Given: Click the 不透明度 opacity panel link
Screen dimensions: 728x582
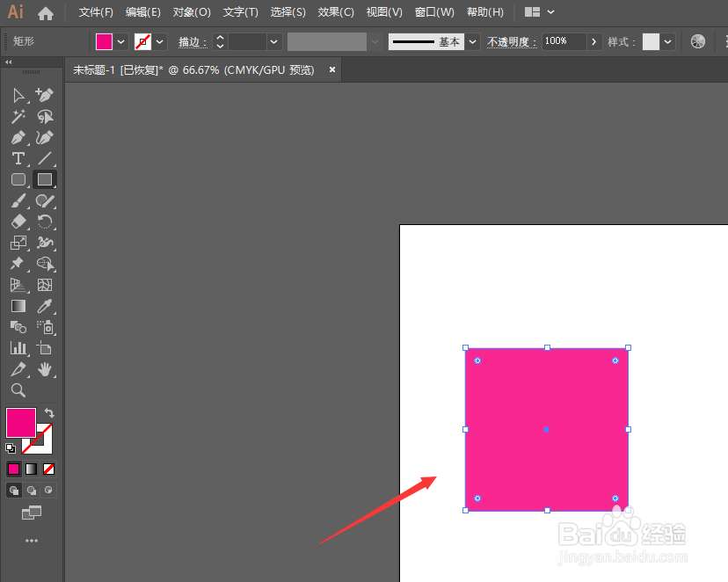Looking at the screenshot, I should 512,42.
